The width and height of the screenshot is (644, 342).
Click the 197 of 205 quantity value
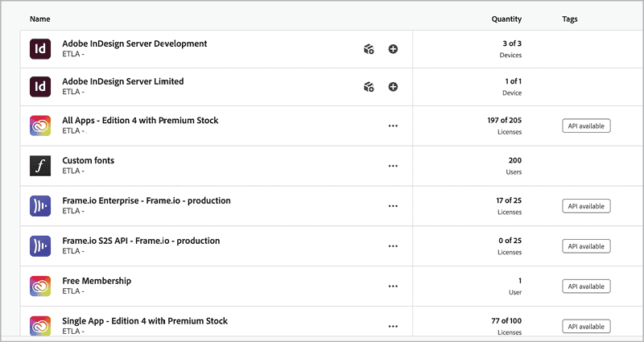coord(505,120)
